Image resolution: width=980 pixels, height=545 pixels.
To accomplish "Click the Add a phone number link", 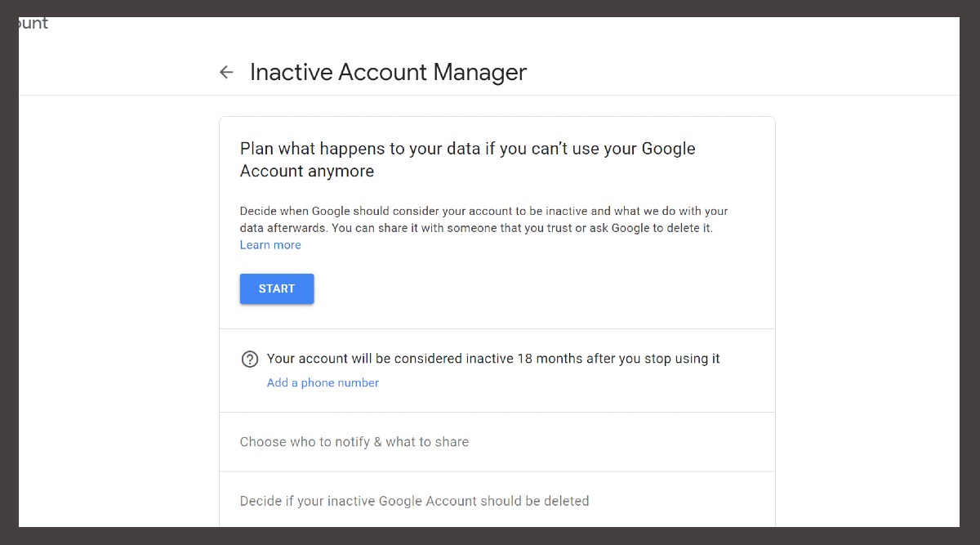I will 323,382.
